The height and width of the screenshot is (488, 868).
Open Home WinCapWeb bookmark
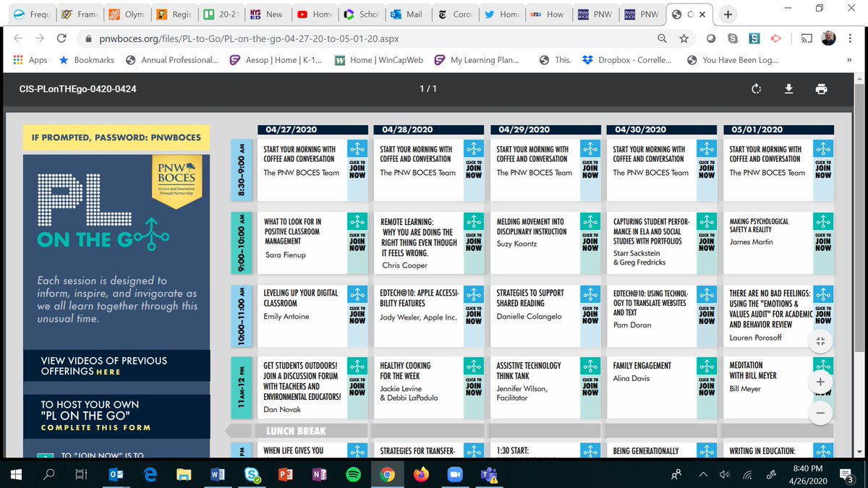[x=379, y=60]
